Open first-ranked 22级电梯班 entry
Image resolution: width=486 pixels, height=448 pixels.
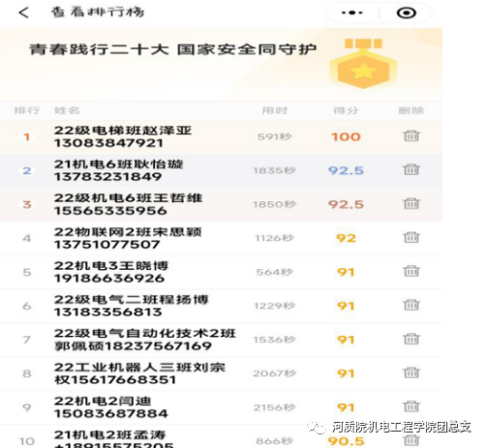(221, 136)
